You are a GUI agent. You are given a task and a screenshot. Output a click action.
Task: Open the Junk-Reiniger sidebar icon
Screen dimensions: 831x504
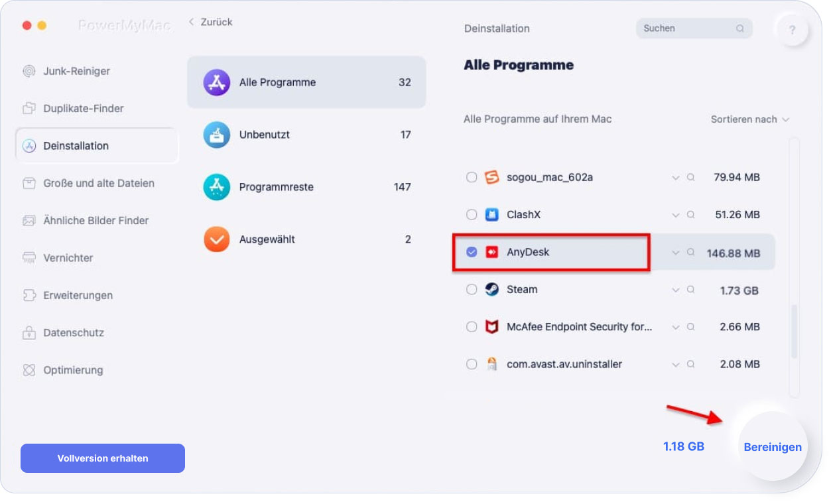click(x=29, y=71)
